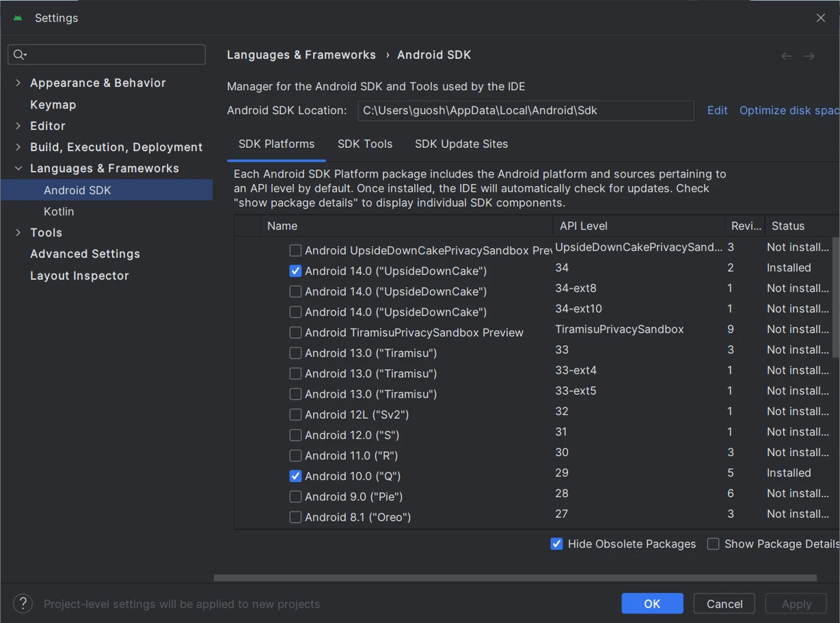
Task: Click the forward navigation arrow
Action: click(809, 56)
